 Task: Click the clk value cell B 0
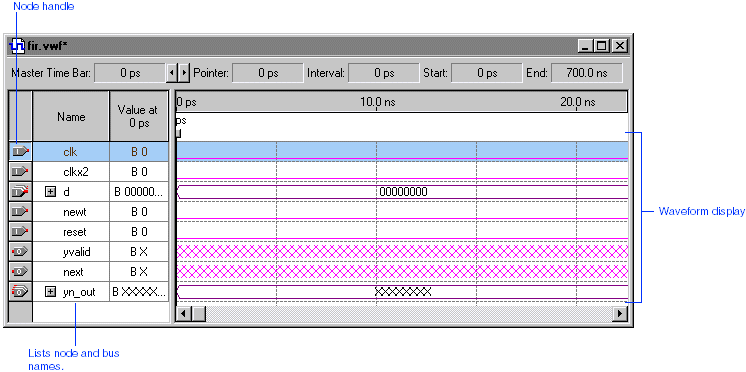[x=139, y=152]
